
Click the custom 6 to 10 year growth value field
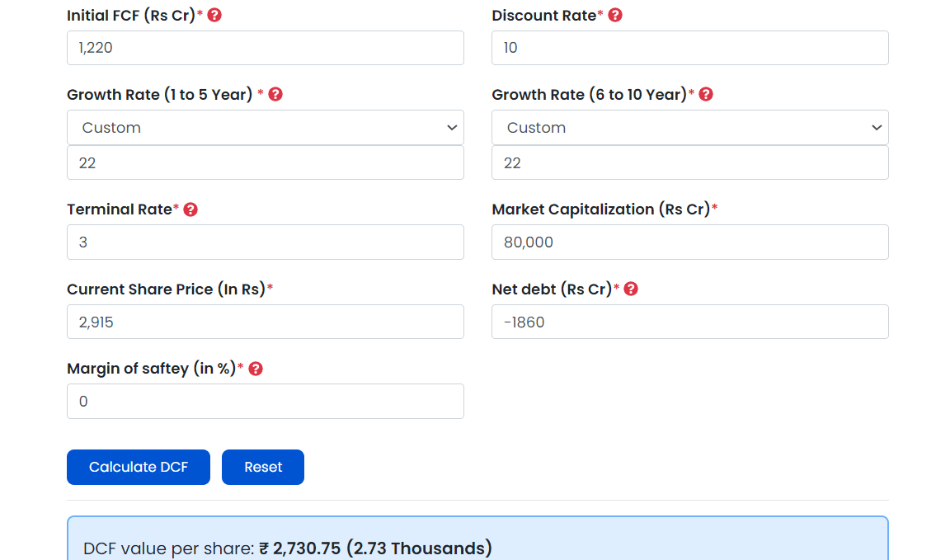coord(690,162)
